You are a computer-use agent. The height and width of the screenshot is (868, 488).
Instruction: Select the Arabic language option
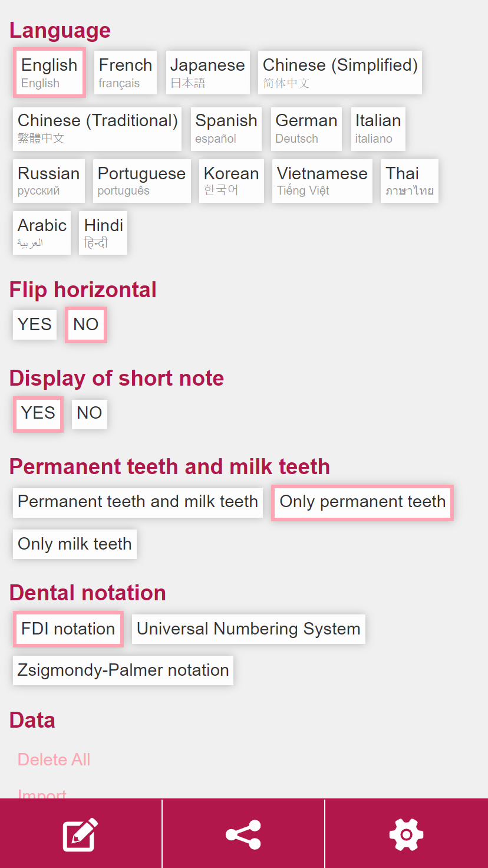(x=42, y=233)
